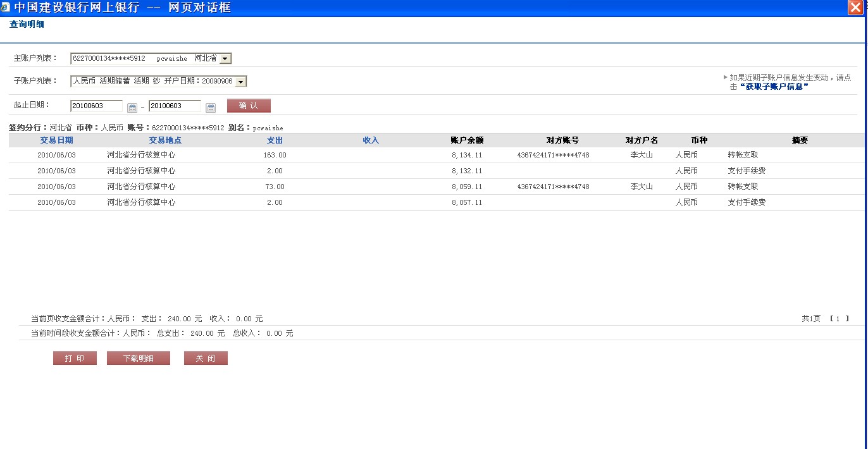Click the browser page icon in title bar
This screenshot has width=868, height=449.
[6, 8]
